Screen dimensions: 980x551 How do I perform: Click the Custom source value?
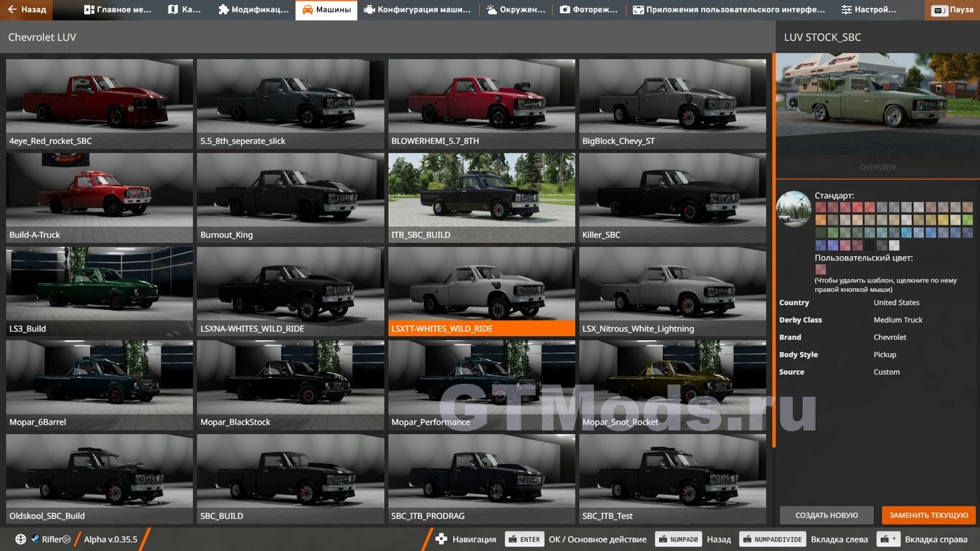tap(887, 372)
